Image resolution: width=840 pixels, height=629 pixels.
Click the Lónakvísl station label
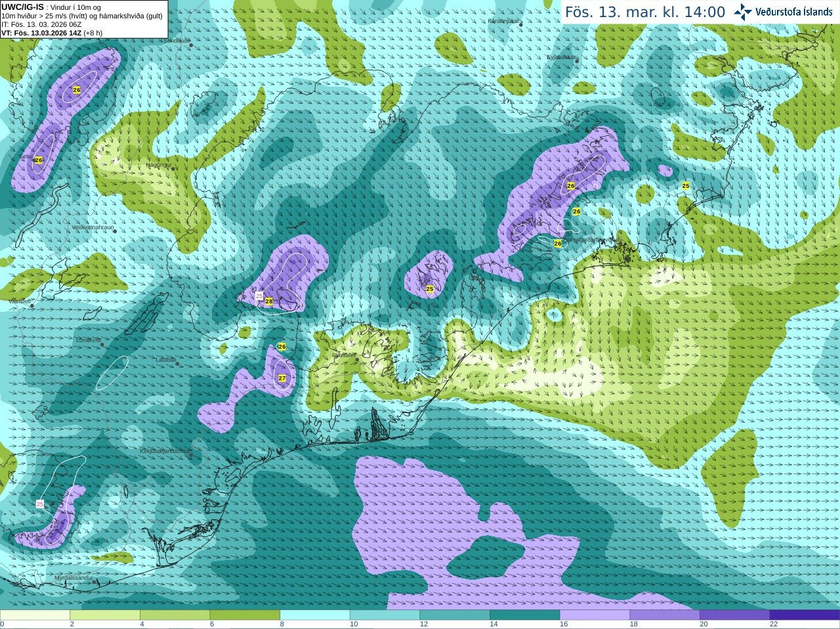[88, 340]
